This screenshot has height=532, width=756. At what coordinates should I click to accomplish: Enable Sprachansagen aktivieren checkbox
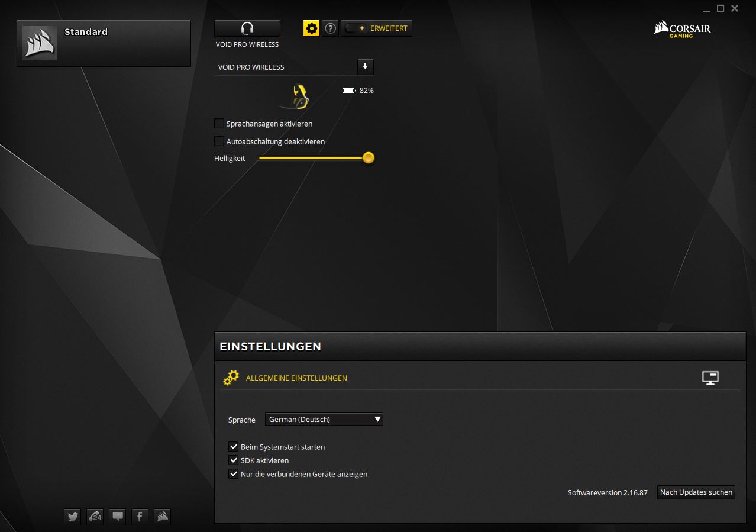tap(219, 124)
